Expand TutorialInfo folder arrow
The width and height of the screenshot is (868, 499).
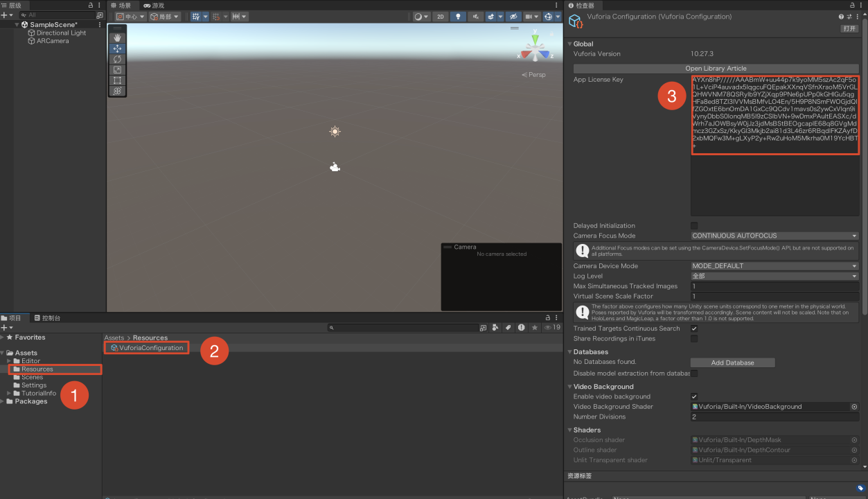pyautogui.click(x=9, y=393)
